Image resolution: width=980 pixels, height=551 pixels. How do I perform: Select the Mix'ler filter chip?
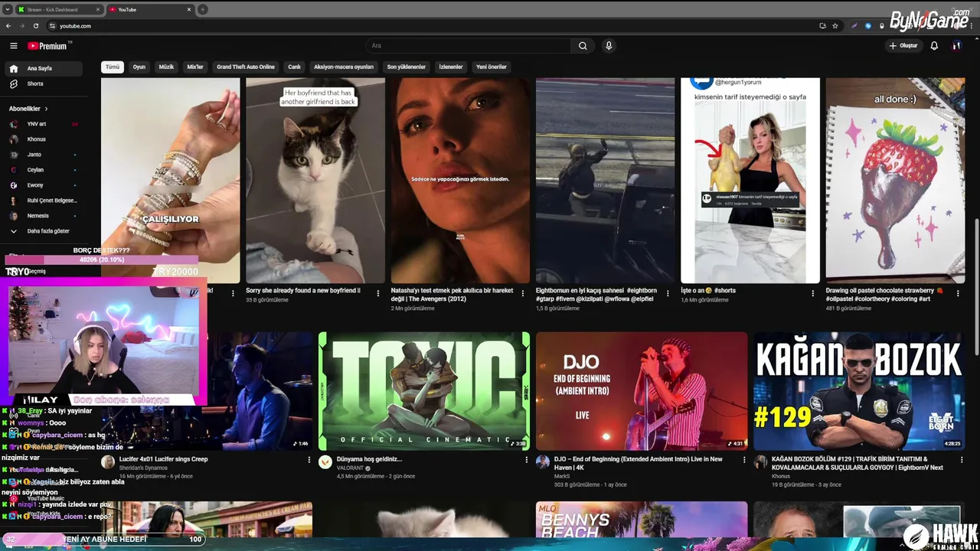195,67
